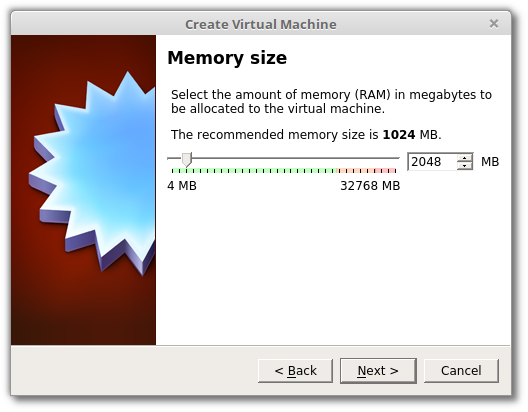Viewport: 528px width, 412px height.
Task: Click the 32768 MB maximum label
Action: tap(370, 186)
